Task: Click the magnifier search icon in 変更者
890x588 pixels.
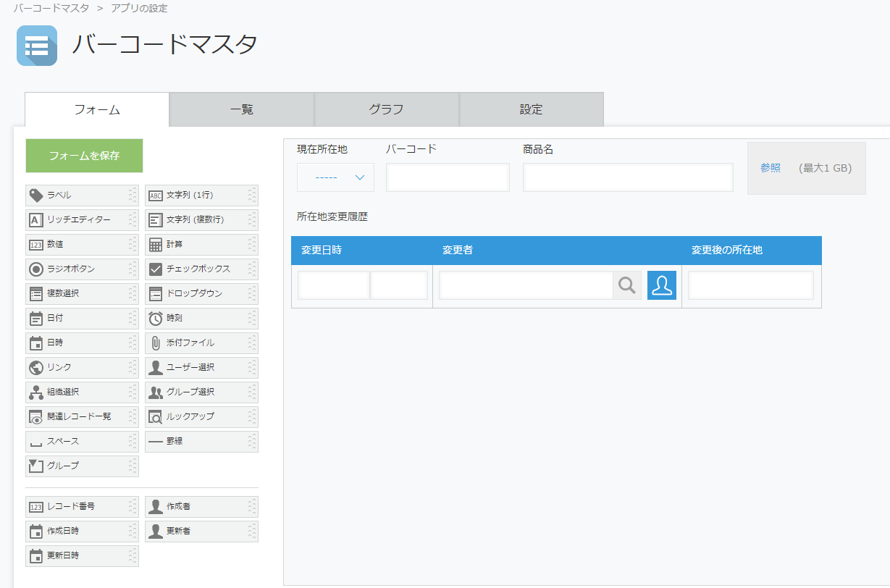Action: (x=627, y=285)
